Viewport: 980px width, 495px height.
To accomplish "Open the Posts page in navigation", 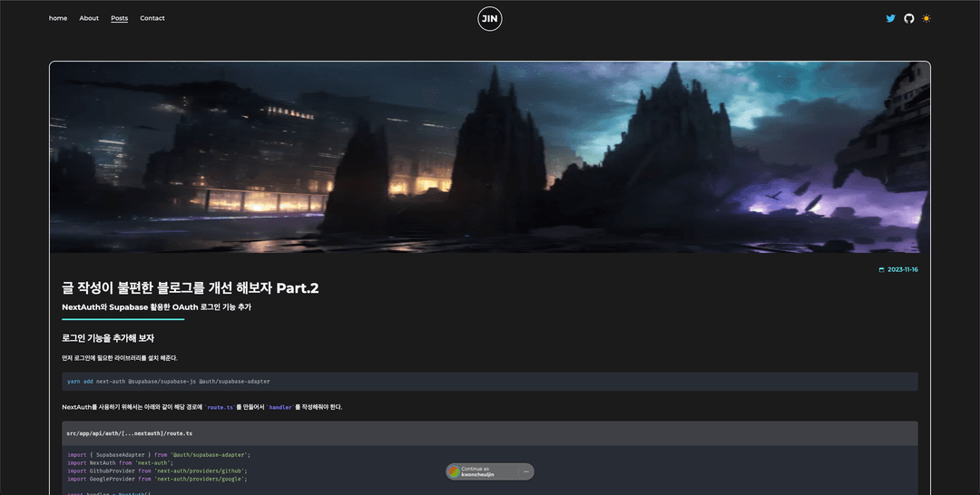I will [x=120, y=18].
